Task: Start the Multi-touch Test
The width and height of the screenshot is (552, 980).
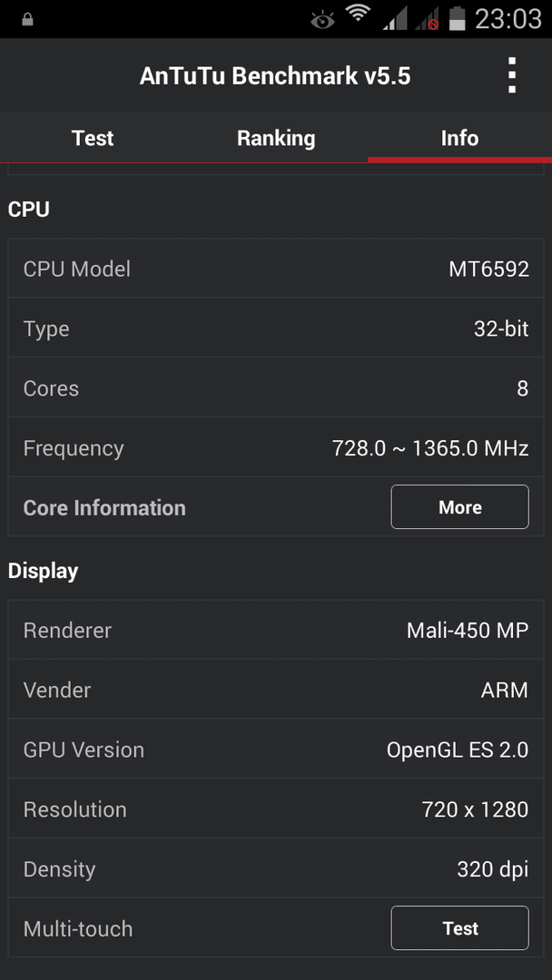Action: 459,928
